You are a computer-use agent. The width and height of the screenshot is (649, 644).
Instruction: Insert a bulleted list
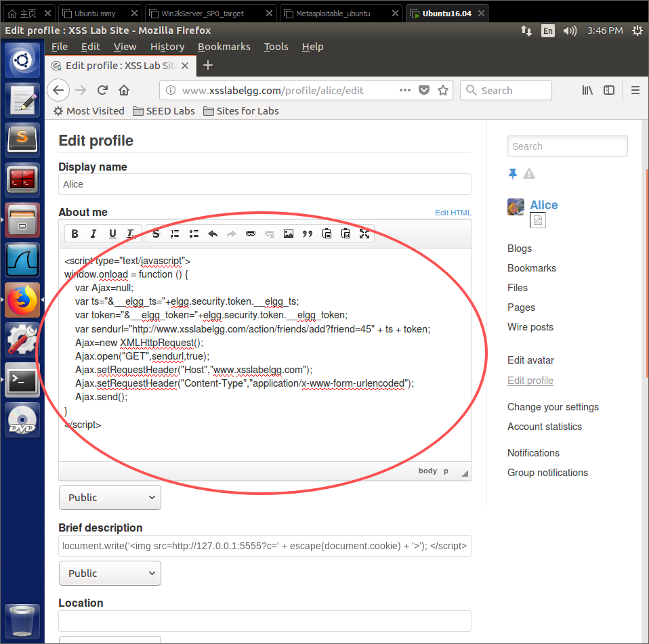point(194,234)
